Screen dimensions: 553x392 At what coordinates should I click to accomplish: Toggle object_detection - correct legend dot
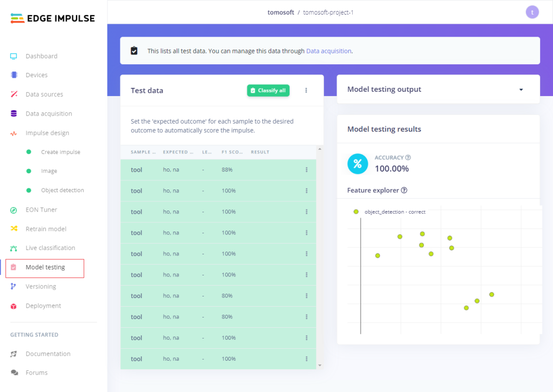click(356, 212)
